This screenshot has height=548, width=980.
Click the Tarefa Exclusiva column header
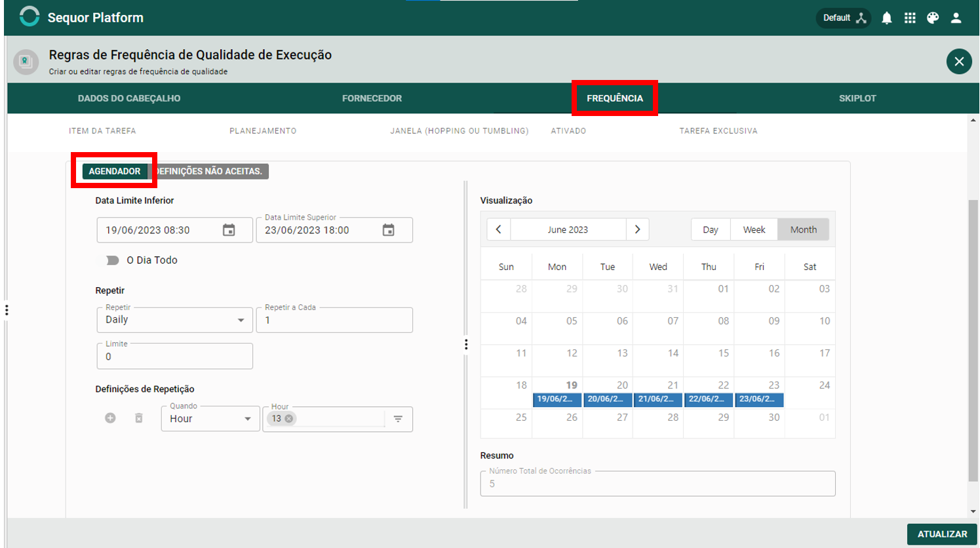tap(718, 131)
